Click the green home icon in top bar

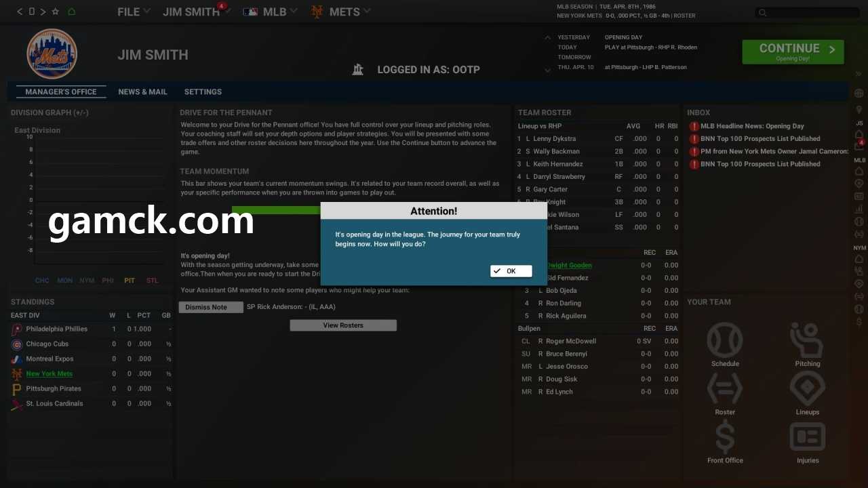tap(71, 12)
